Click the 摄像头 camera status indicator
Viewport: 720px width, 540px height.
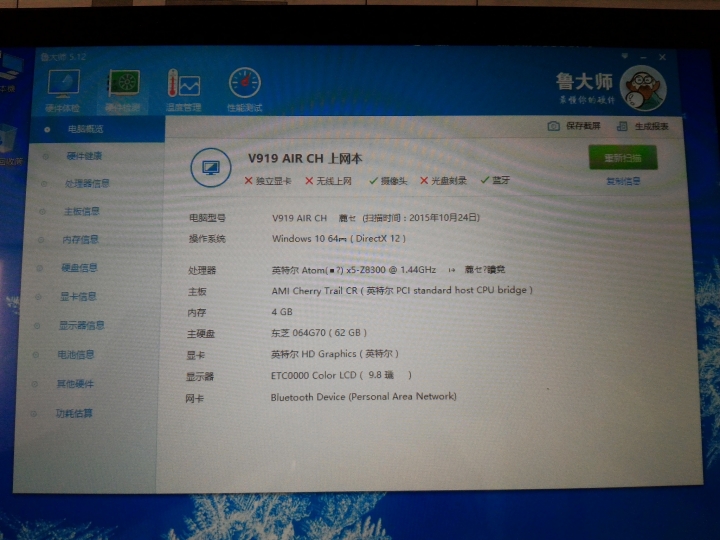tap(388, 180)
